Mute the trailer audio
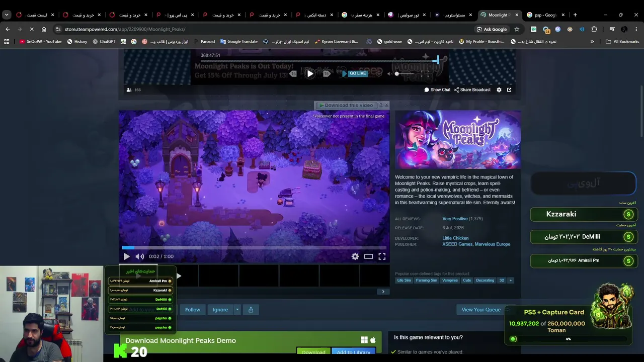The height and width of the screenshot is (362, 644). [x=140, y=256]
